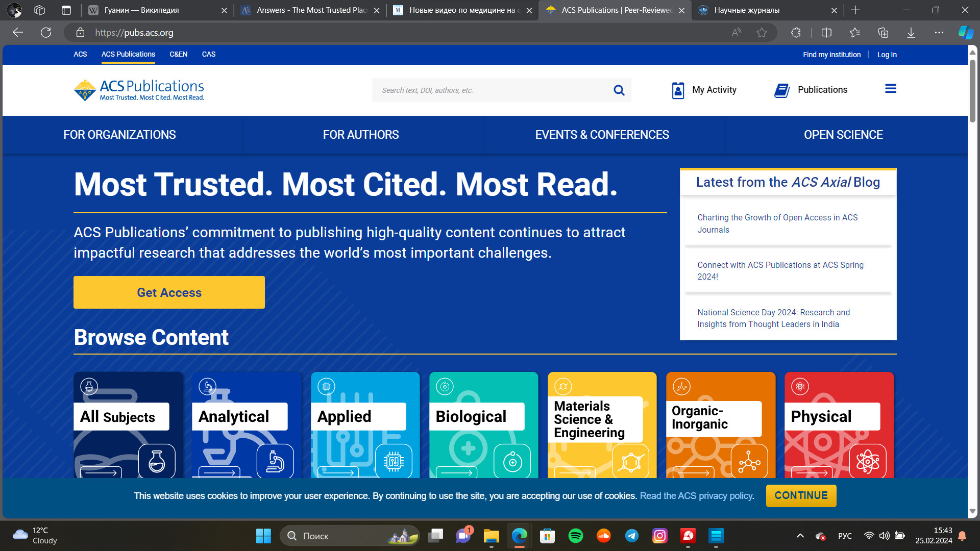This screenshot has height=551, width=980.
Task: Browse the Physical subject card
Action: [x=839, y=425]
